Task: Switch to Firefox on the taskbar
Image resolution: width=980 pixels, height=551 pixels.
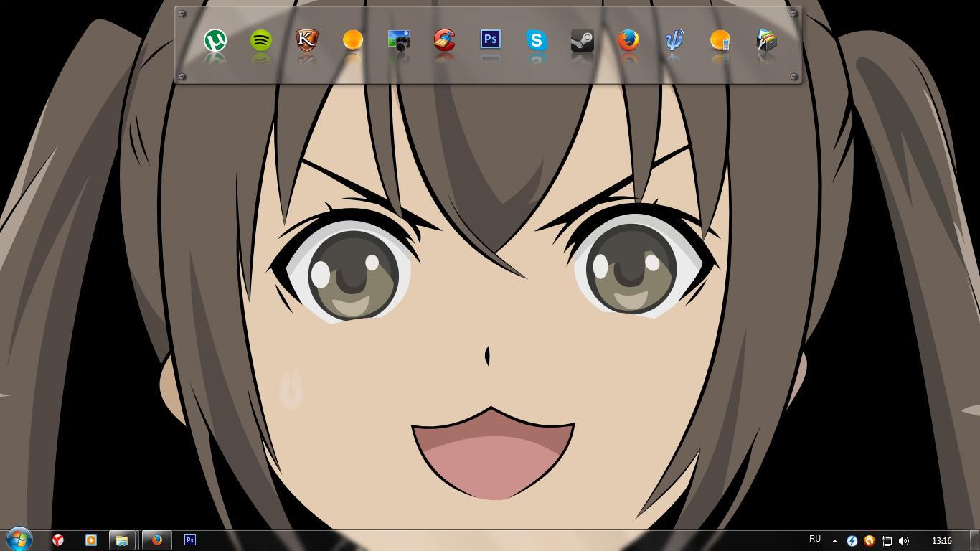Action: click(156, 540)
